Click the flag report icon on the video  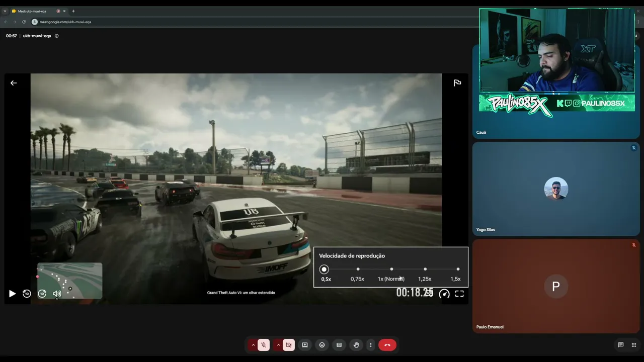point(457,83)
